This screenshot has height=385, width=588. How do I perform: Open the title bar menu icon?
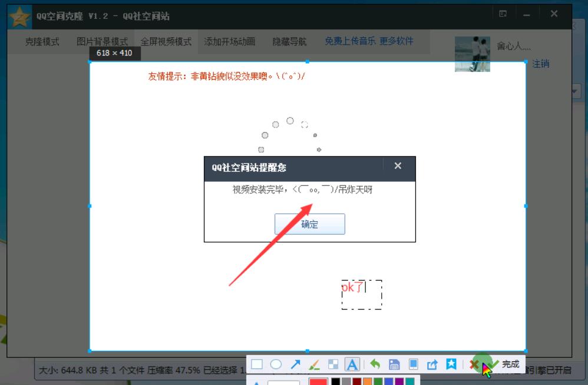[503, 14]
